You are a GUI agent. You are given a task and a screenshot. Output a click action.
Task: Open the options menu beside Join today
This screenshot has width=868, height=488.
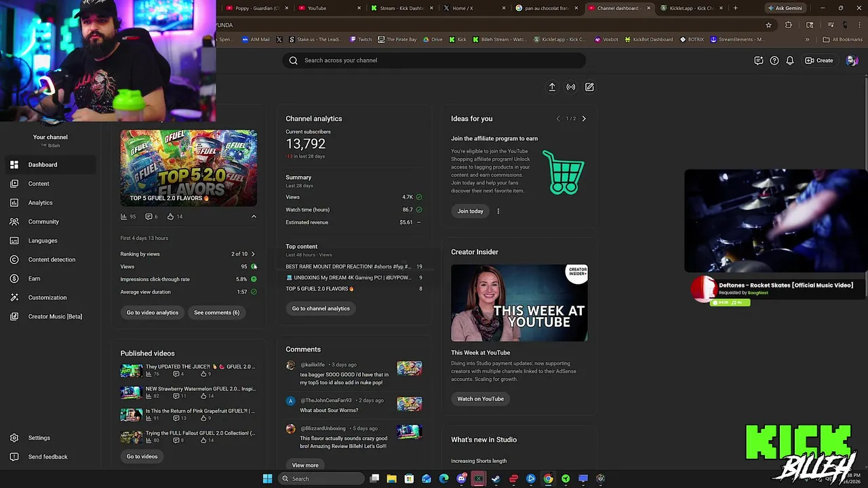[x=498, y=211]
